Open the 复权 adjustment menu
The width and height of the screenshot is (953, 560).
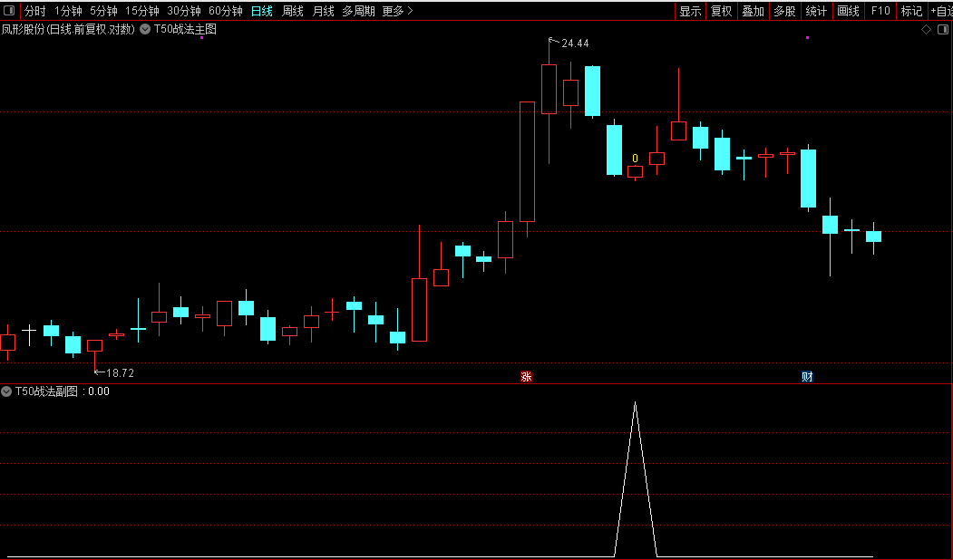click(722, 11)
